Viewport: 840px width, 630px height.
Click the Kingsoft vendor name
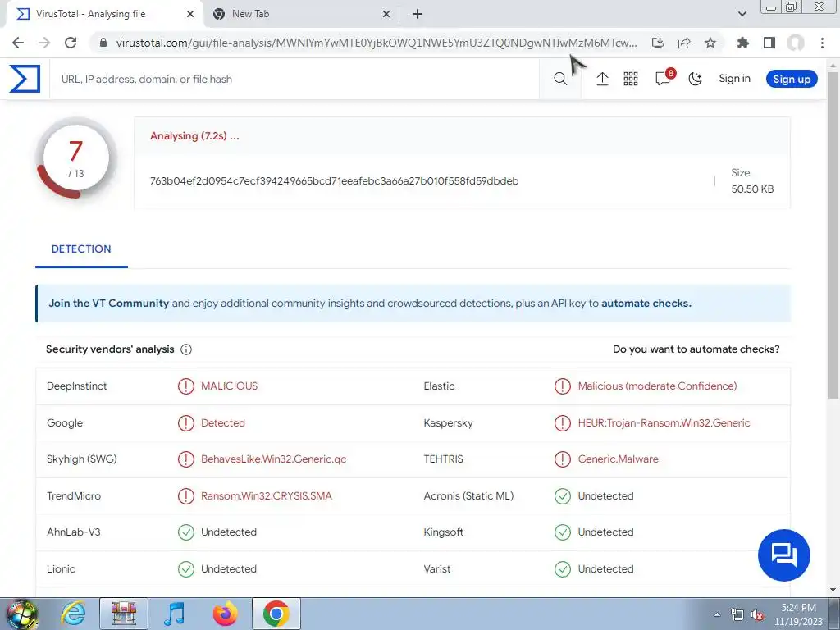click(x=443, y=532)
